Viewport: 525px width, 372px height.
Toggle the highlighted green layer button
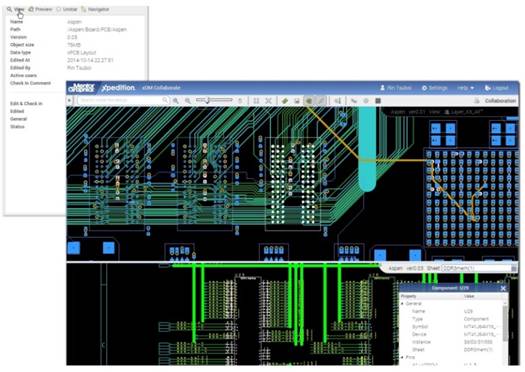[309, 100]
